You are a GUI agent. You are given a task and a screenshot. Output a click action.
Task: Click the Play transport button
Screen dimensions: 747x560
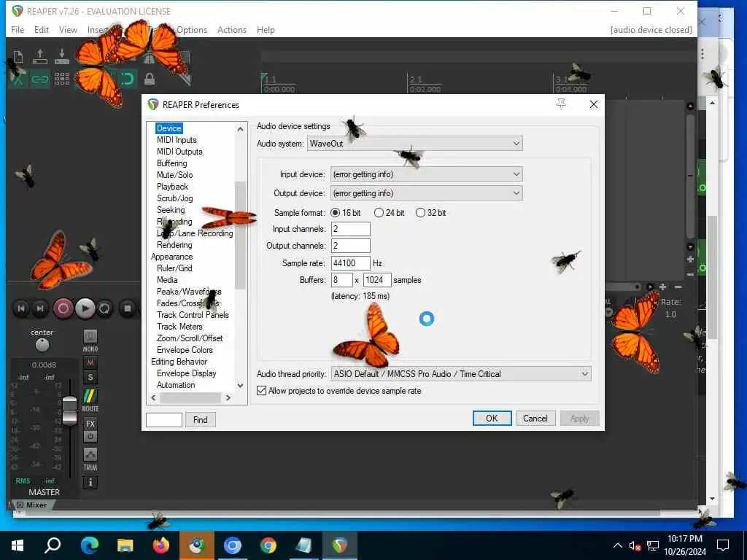tap(85, 308)
